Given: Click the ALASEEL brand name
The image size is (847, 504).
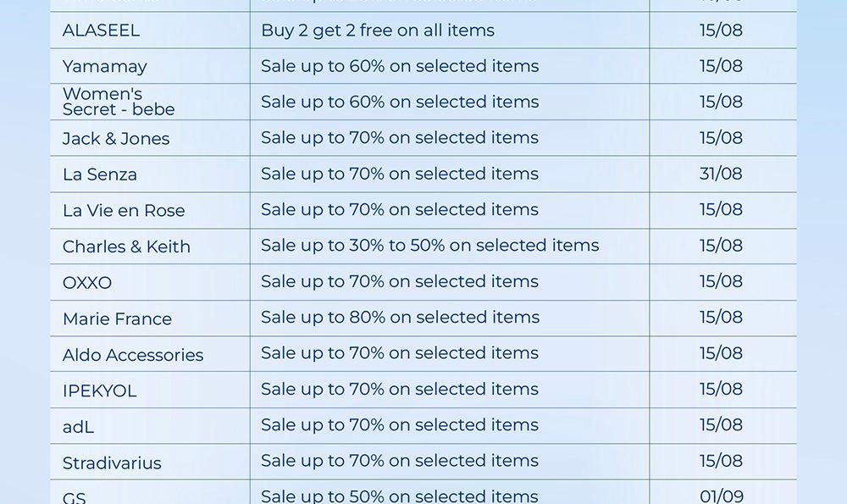Looking at the screenshot, I should (x=101, y=30).
